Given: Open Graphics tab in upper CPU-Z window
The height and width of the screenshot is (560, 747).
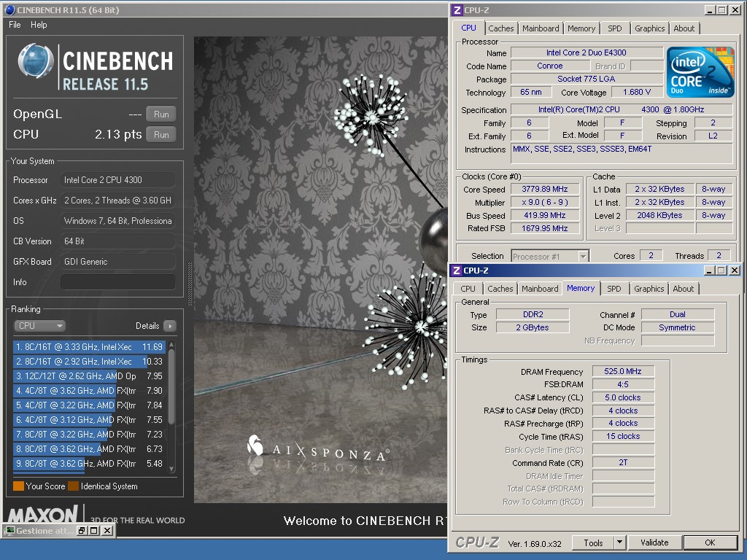Looking at the screenshot, I should 649,28.
